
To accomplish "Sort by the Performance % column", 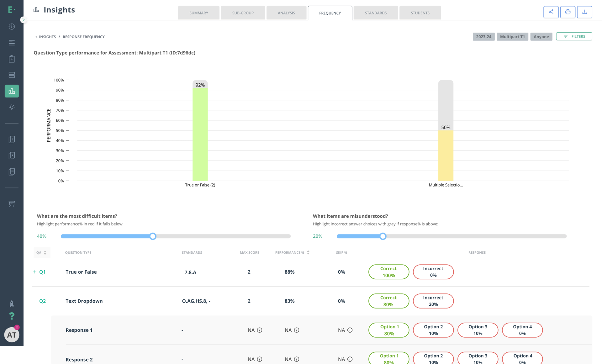I will click(308, 253).
